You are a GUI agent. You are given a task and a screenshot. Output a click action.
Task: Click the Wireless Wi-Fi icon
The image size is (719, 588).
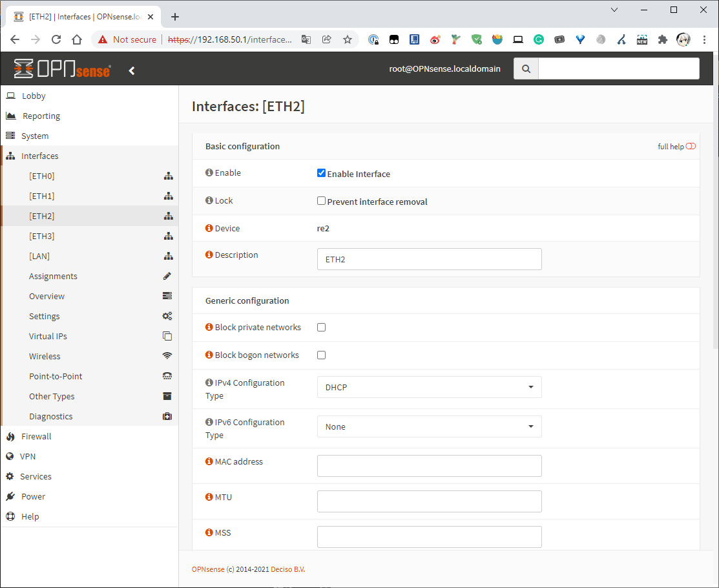click(x=167, y=355)
